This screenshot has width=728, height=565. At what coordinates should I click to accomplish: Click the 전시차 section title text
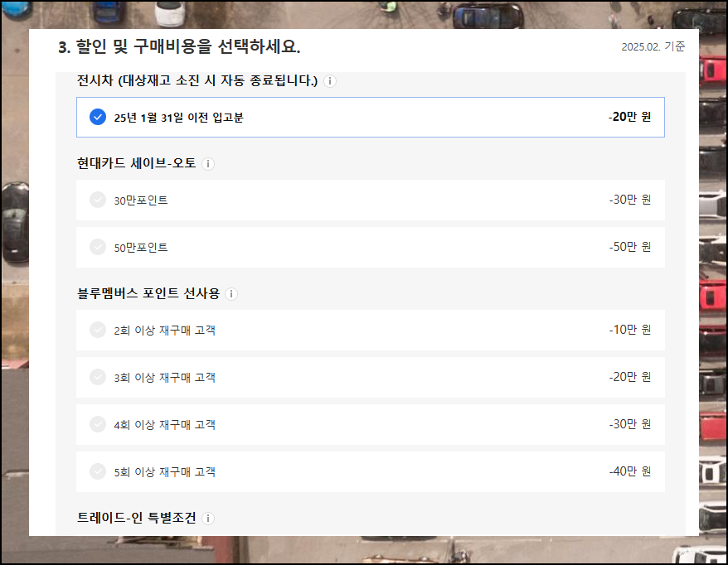197,80
